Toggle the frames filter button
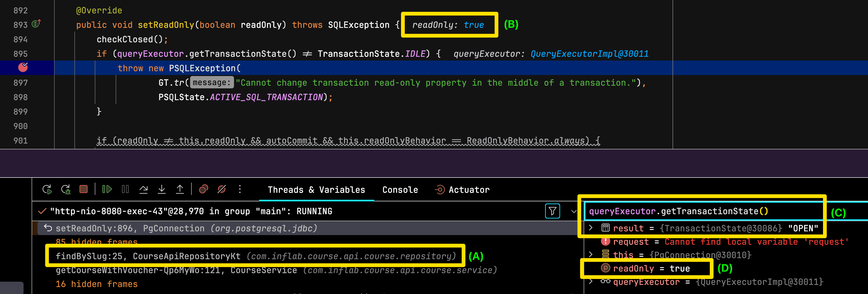 point(552,212)
